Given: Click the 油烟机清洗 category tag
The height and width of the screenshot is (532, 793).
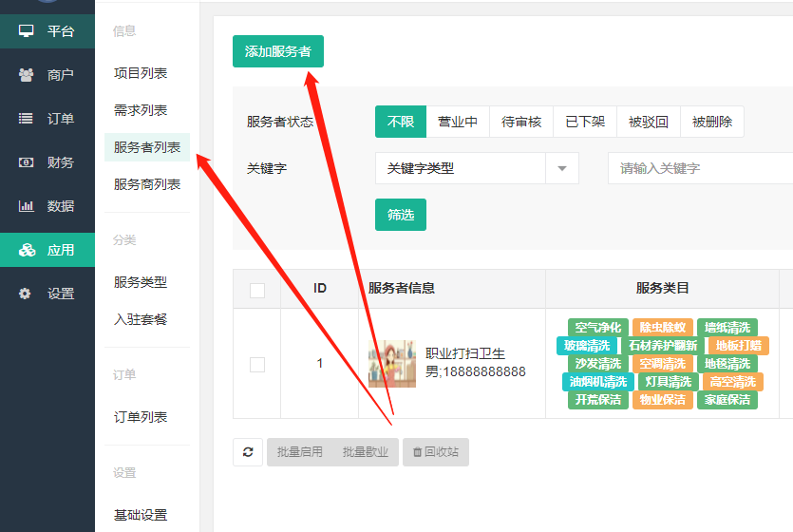Looking at the screenshot, I should [x=597, y=381].
